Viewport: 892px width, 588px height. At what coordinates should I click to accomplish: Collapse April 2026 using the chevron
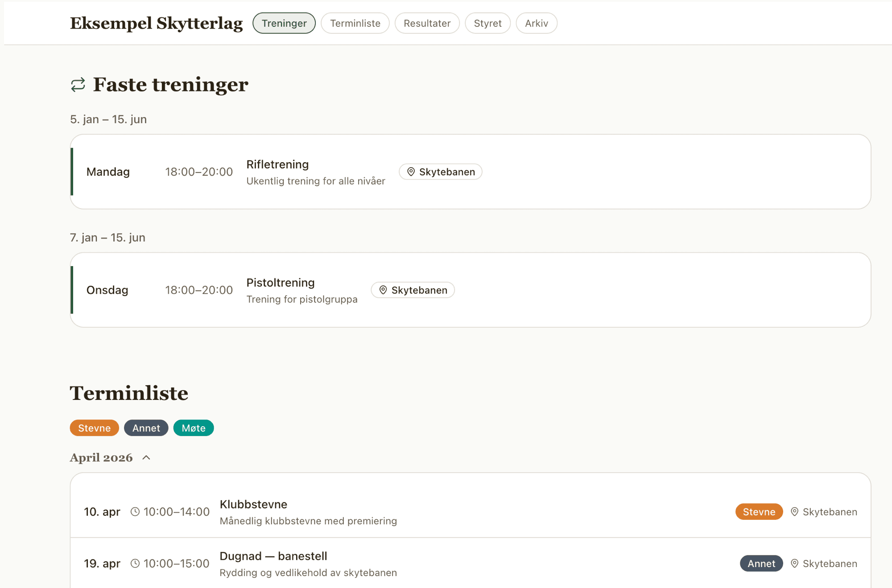(146, 458)
